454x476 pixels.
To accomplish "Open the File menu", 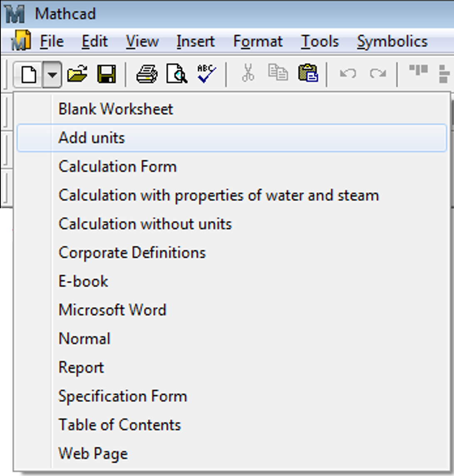I will (52, 41).
